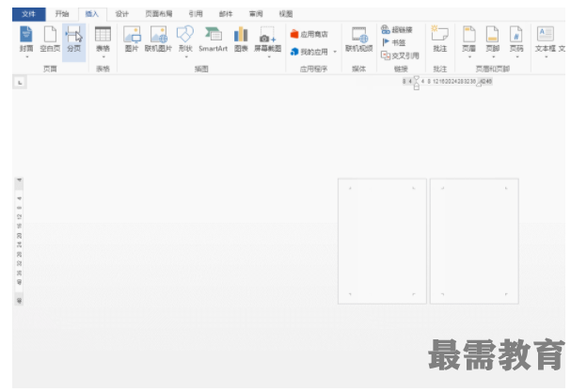Insert a chart (图表)

(x=241, y=39)
